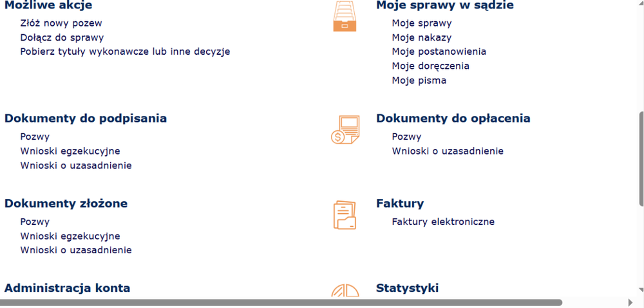The image size is (644, 308).
Task: Click the Statystyki heading
Action: (408, 288)
